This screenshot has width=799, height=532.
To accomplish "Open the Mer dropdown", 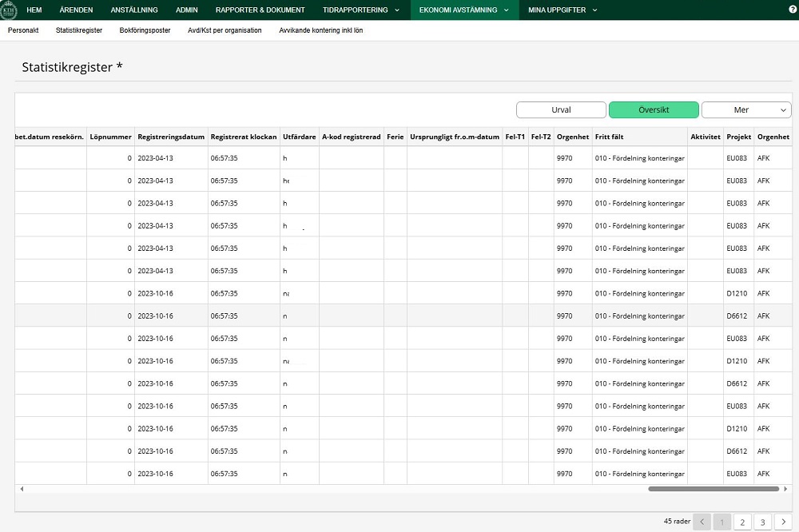I will coord(746,109).
